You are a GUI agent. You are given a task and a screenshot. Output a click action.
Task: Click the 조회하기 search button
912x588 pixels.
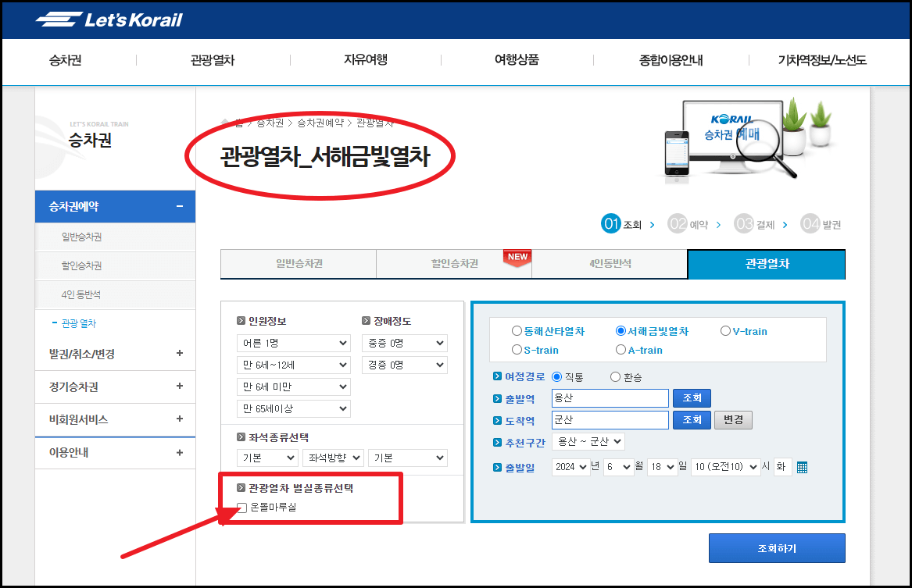pos(776,547)
